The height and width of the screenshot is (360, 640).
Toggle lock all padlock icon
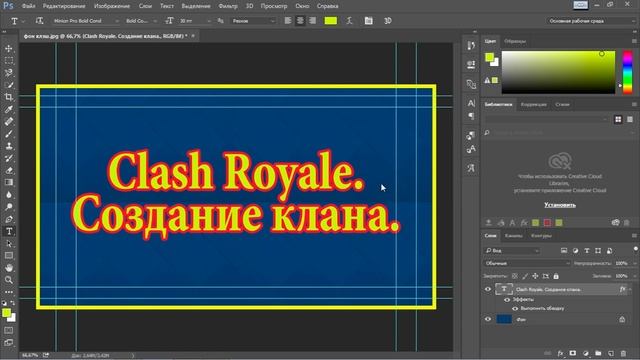pyautogui.click(x=556, y=276)
